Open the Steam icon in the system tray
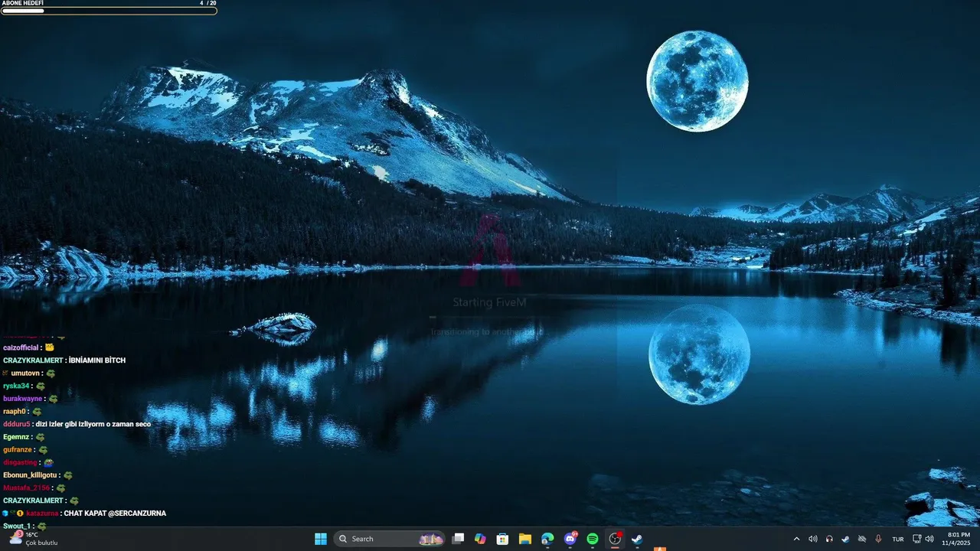This screenshot has width=980, height=551. click(x=845, y=539)
